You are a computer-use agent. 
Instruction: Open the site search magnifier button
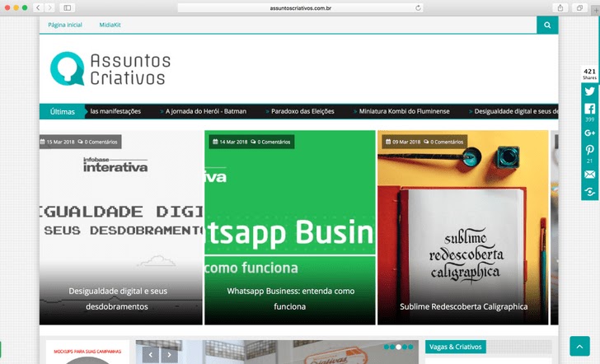[547, 25]
